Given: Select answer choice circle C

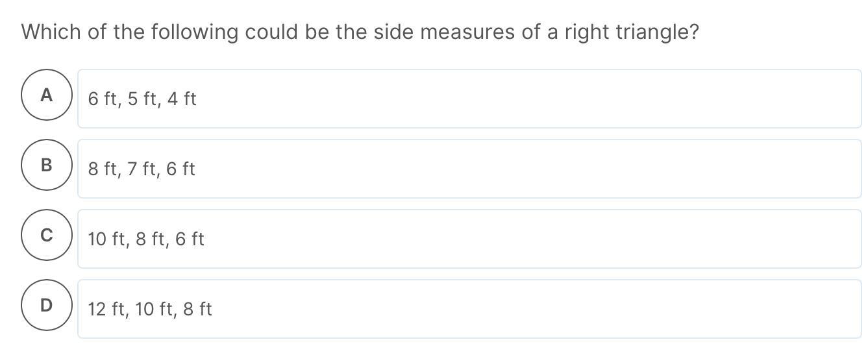Looking at the screenshot, I should (46, 235).
